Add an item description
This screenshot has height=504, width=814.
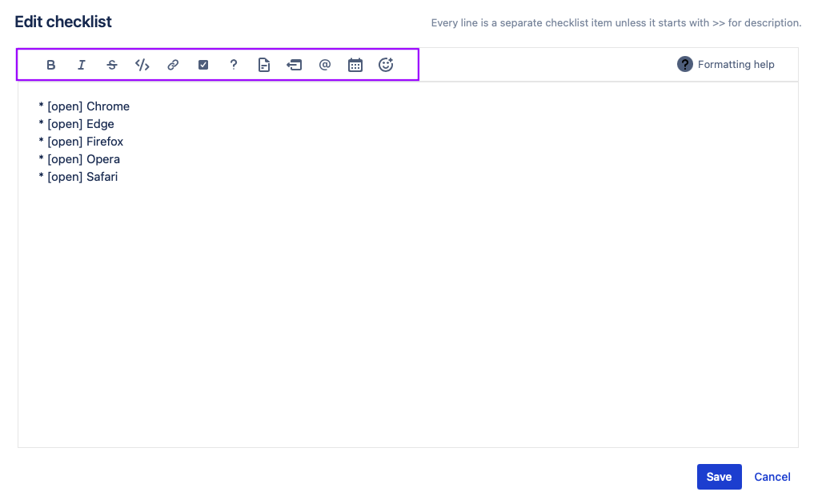point(263,64)
